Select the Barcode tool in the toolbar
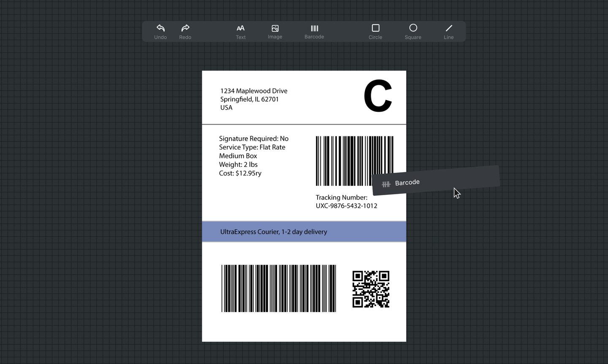608x364 pixels. [x=314, y=32]
